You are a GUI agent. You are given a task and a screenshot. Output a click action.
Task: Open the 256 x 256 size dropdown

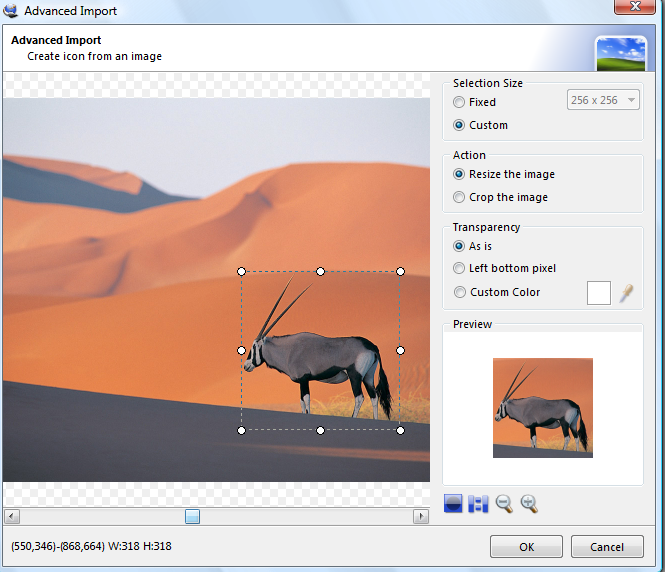(603, 100)
